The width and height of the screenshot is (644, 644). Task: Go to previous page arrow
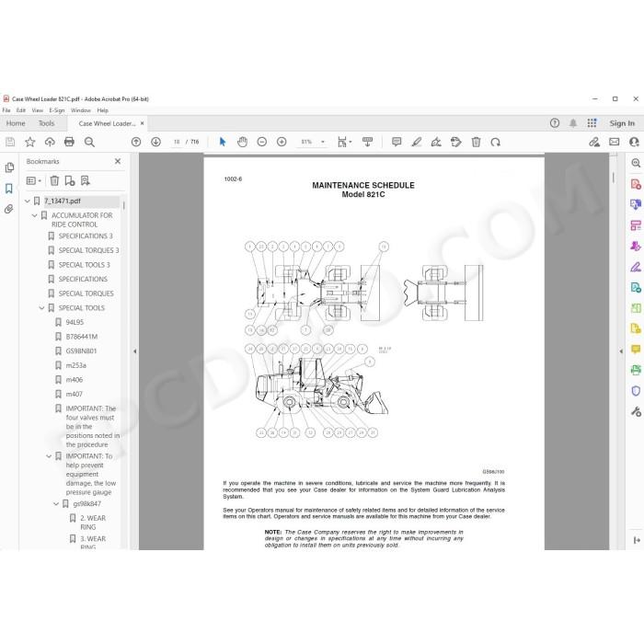[136, 142]
